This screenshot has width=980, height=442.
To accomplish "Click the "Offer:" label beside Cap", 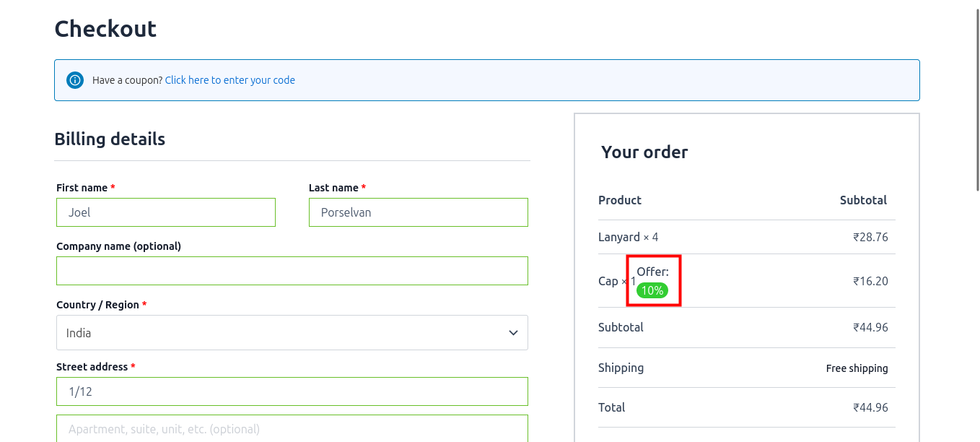I will click(652, 272).
